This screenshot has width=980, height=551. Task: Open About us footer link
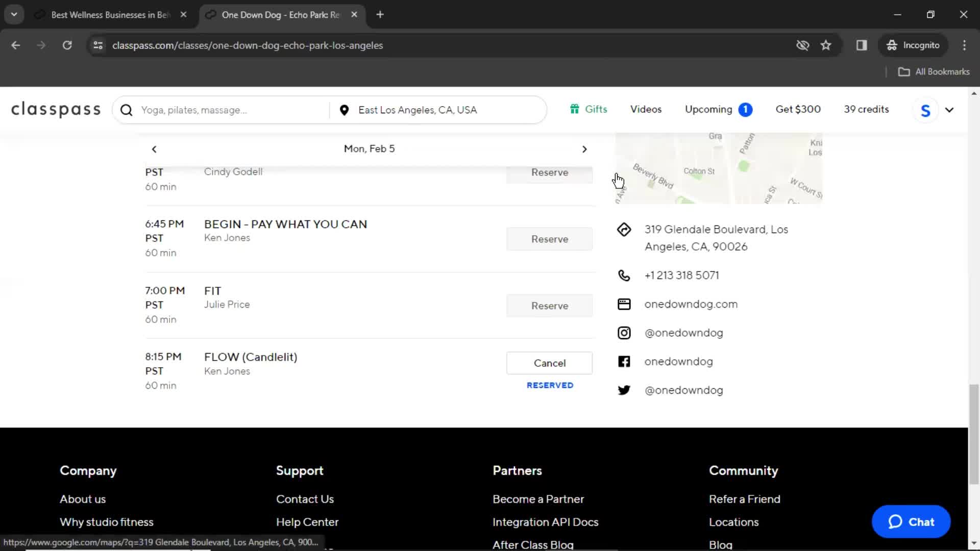coord(83,499)
